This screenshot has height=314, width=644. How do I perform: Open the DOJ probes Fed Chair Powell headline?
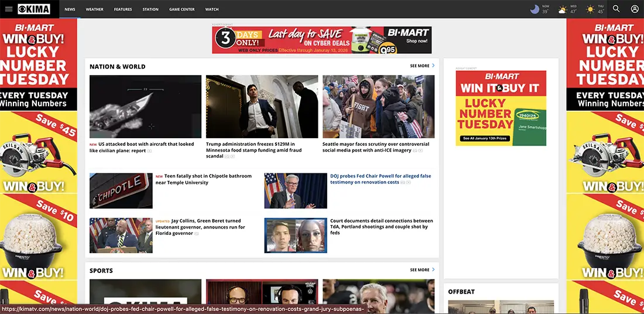381,179
